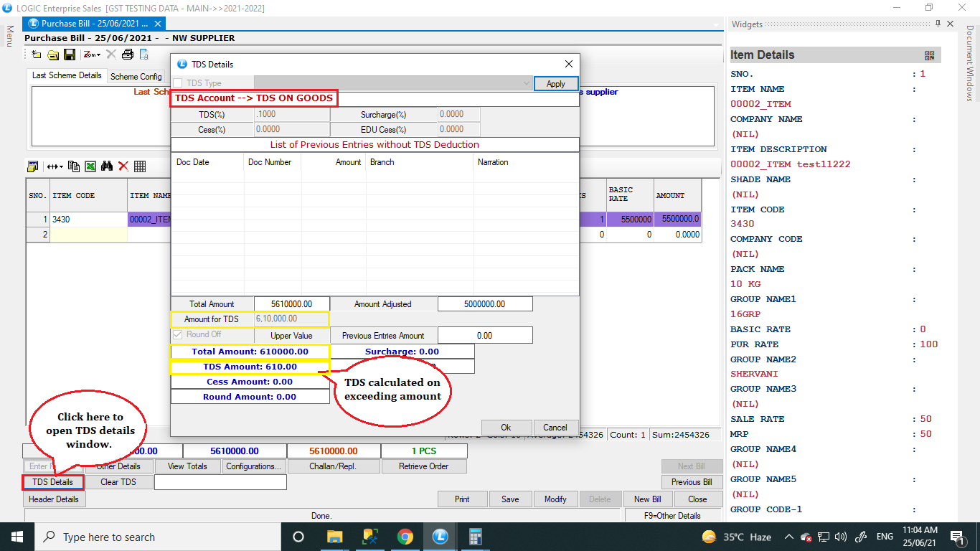Export the grid with the Excel icon
The height and width of the screenshot is (551, 980).
(x=90, y=166)
